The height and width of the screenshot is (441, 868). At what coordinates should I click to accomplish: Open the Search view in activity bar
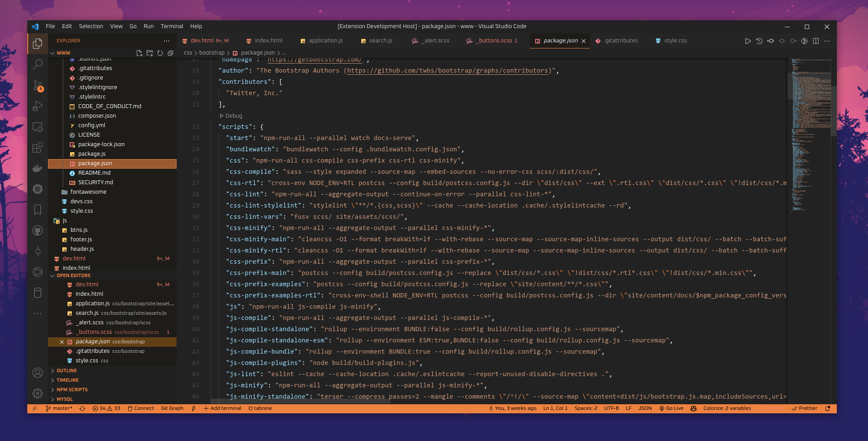38,64
